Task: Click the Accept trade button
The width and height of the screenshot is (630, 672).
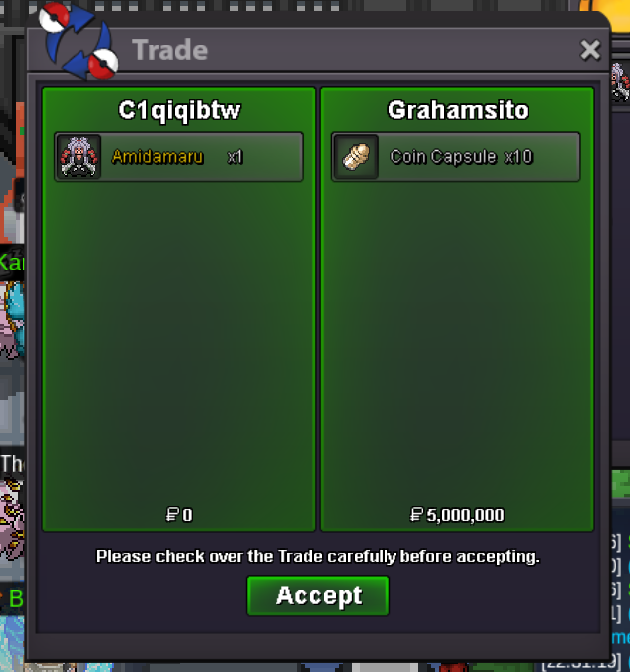Action: coord(318,595)
